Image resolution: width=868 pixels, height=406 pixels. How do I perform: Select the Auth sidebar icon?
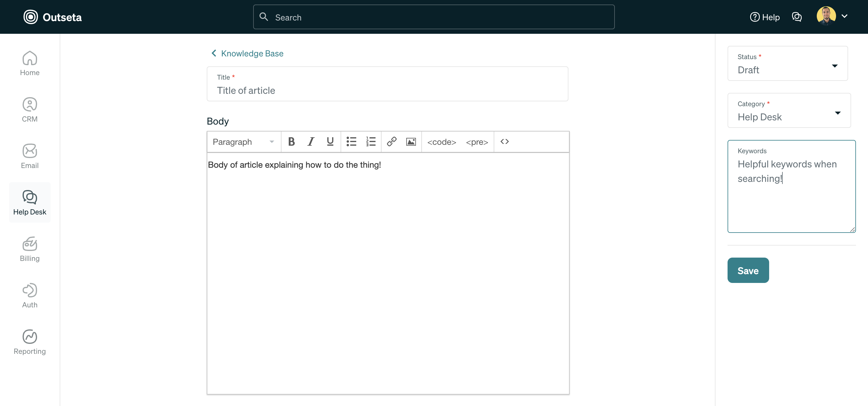point(30,295)
